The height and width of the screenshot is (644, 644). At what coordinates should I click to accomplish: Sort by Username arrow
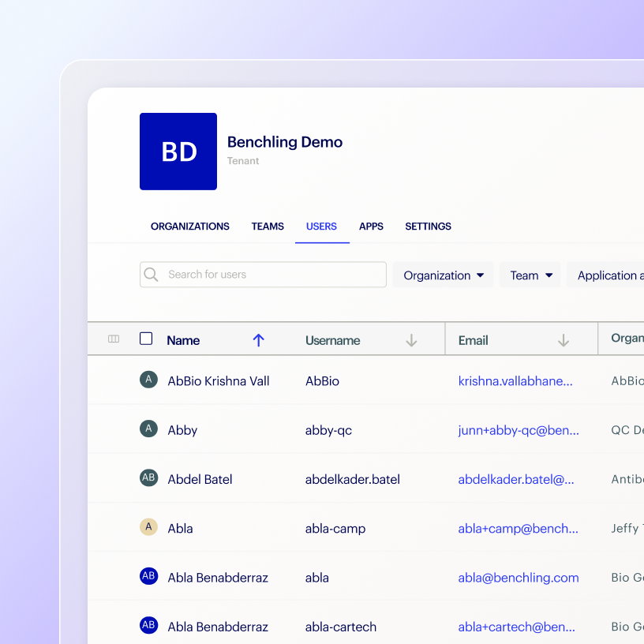(411, 340)
